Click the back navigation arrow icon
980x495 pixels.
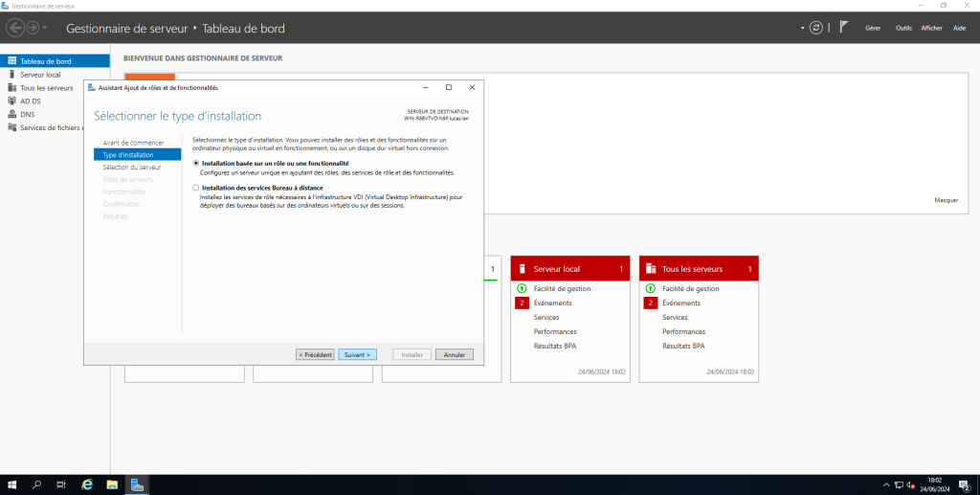coord(15,28)
